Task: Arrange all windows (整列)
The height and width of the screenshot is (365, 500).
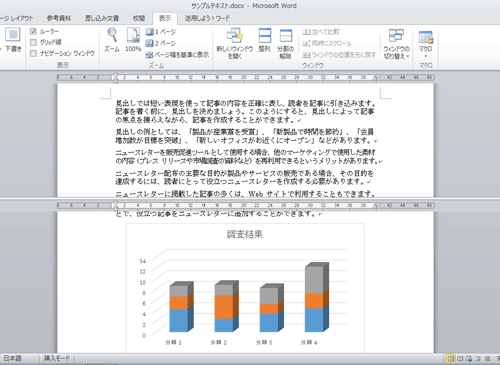Action: pyautogui.click(x=265, y=40)
